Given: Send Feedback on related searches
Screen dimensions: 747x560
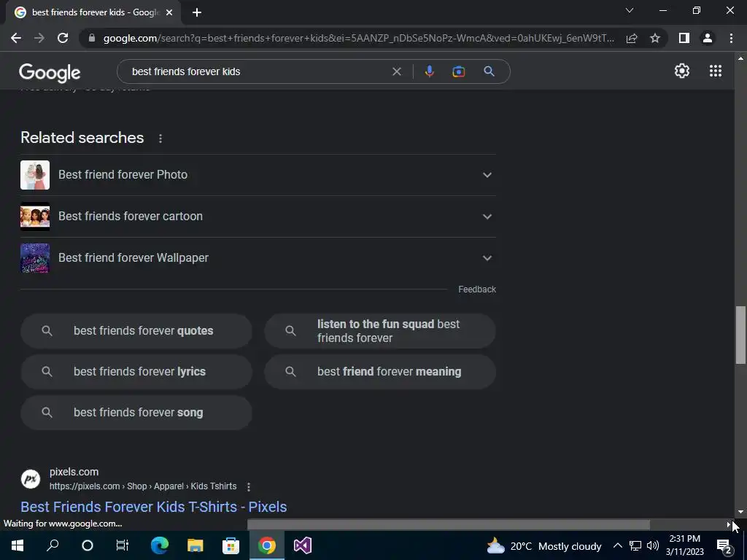Looking at the screenshot, I should point(477,289).
